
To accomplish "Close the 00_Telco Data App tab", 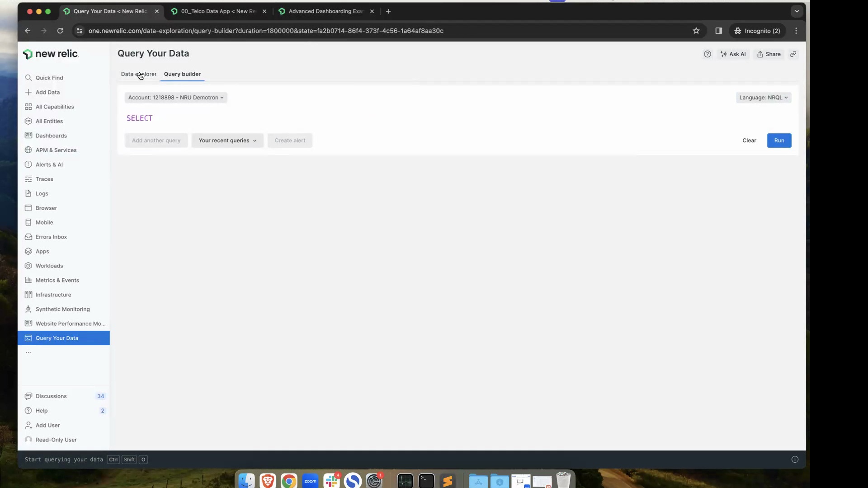I will point(264,11).
